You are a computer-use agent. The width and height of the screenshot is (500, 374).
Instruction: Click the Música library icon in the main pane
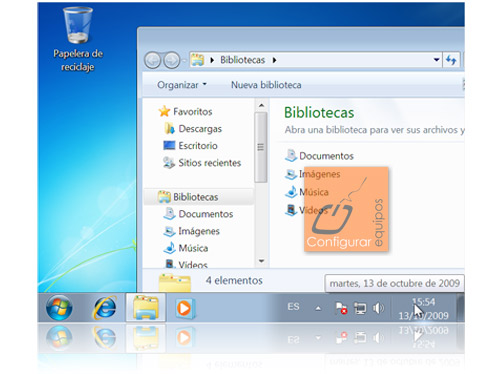291,192
